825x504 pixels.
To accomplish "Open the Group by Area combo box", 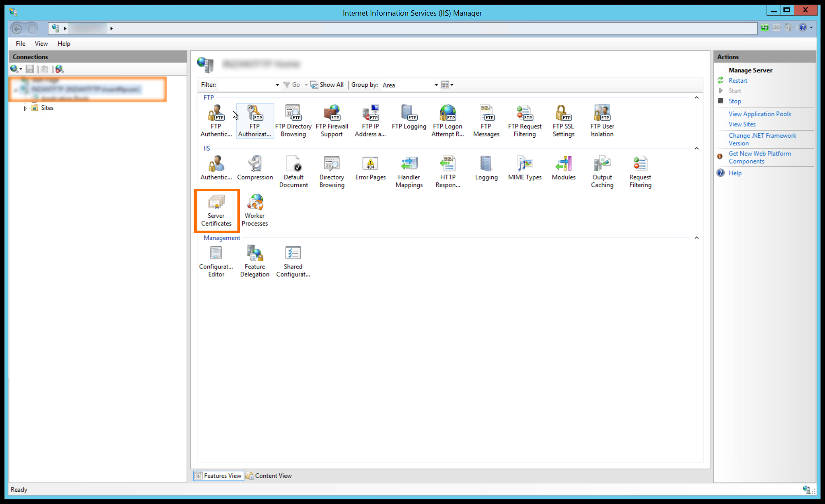I will 410,85.
